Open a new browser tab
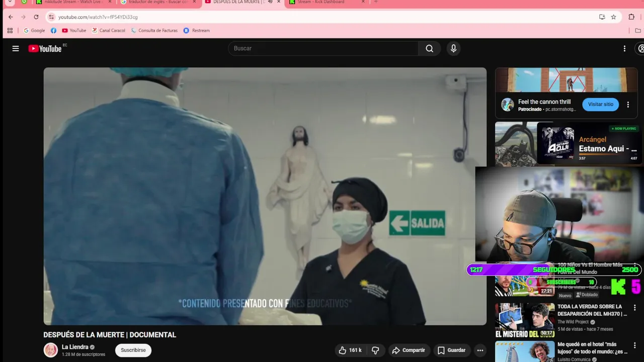 (x=376, y=2)
